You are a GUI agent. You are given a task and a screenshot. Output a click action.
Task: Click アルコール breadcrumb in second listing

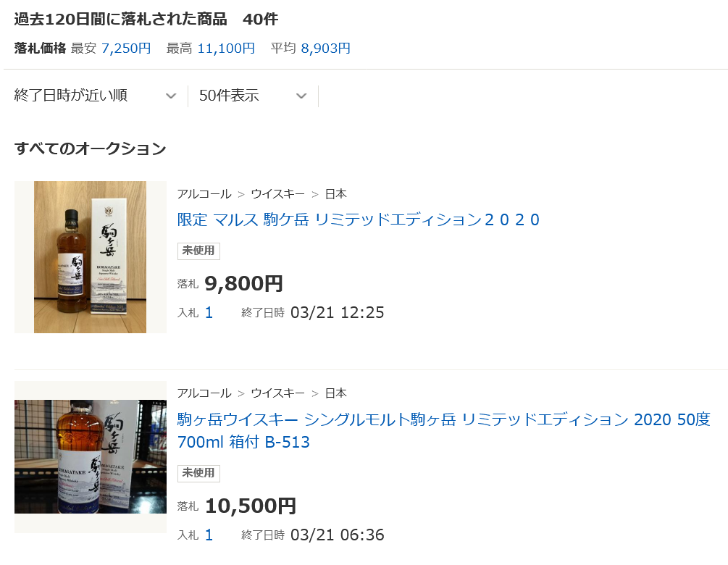click(204, 393)
